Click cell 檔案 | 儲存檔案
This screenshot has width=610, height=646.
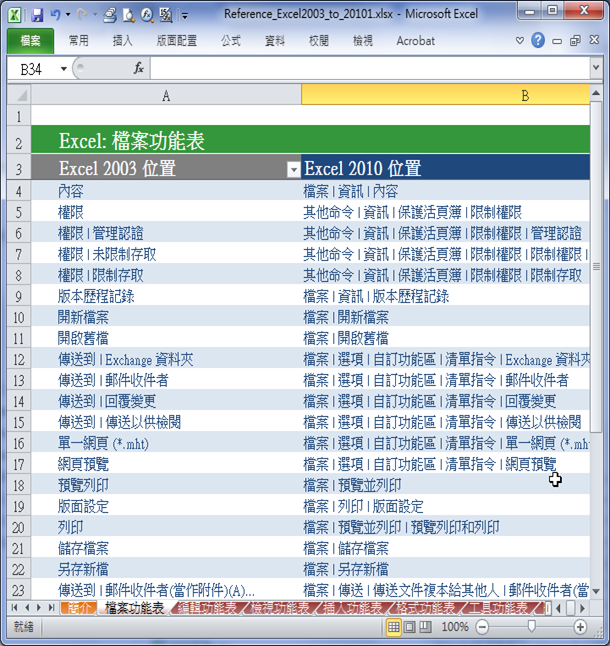point(445,549)
